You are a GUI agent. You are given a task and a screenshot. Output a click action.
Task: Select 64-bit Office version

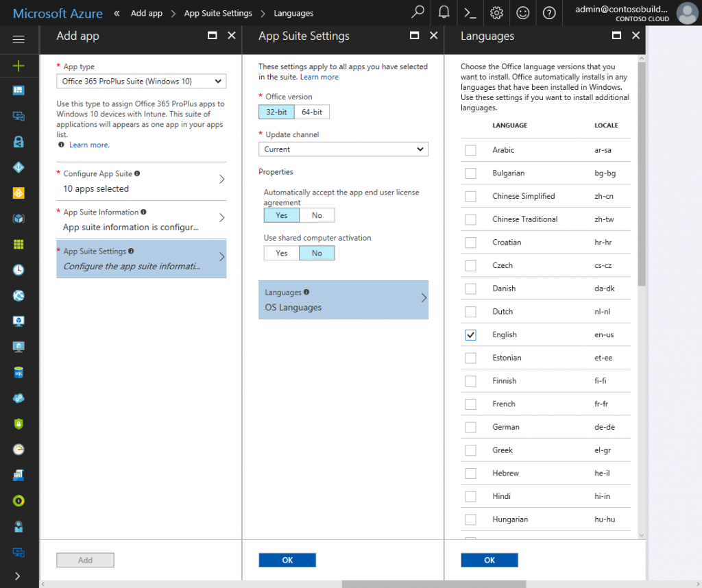point(312,112)
